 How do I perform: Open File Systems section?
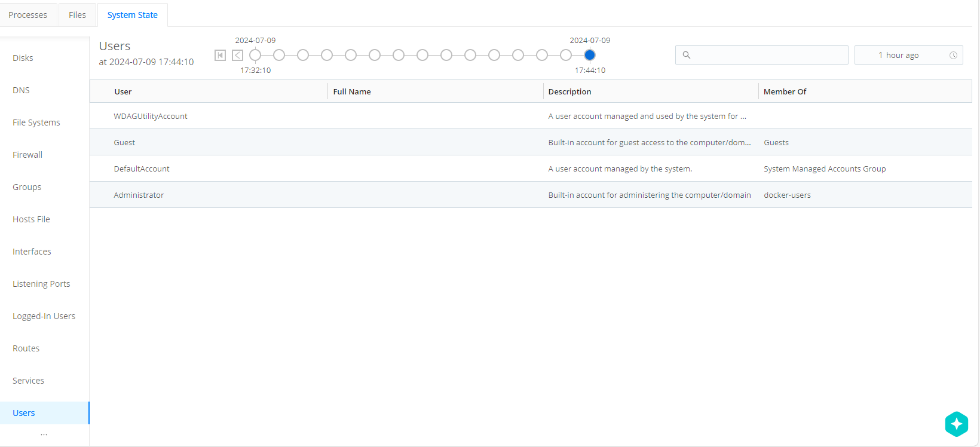[36, 123]
